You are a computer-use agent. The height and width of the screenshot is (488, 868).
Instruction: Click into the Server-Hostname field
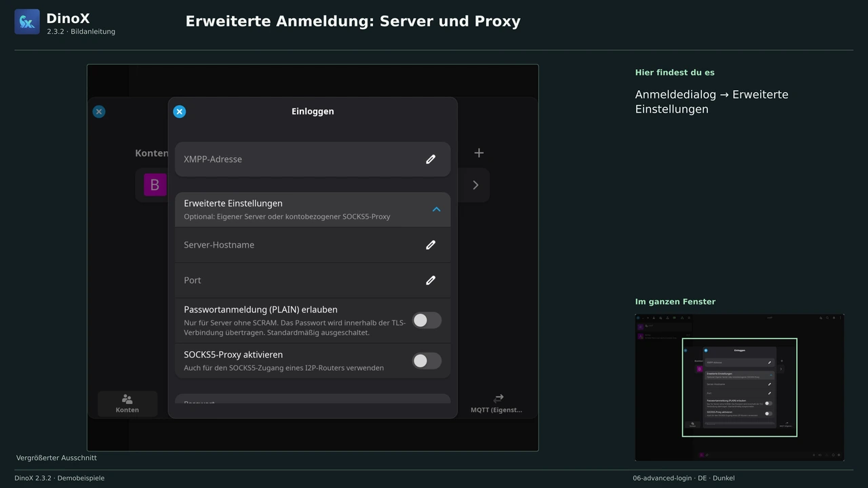tap(313, 245)
